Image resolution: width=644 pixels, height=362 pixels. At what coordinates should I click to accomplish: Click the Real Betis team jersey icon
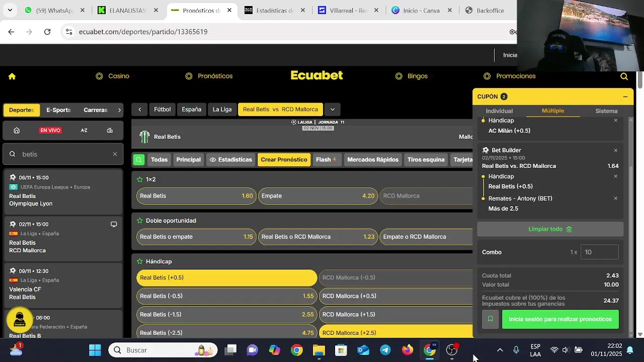click(x=144, y=137)
